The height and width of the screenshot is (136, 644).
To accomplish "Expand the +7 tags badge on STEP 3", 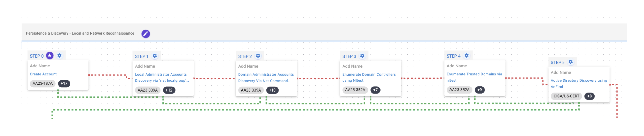I will tap(375, 90).
